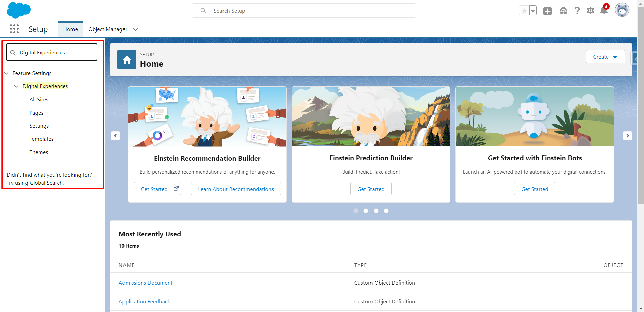Select the first carousel indicator dot
Screen dimensions: 644x312
tap(356, 211)
